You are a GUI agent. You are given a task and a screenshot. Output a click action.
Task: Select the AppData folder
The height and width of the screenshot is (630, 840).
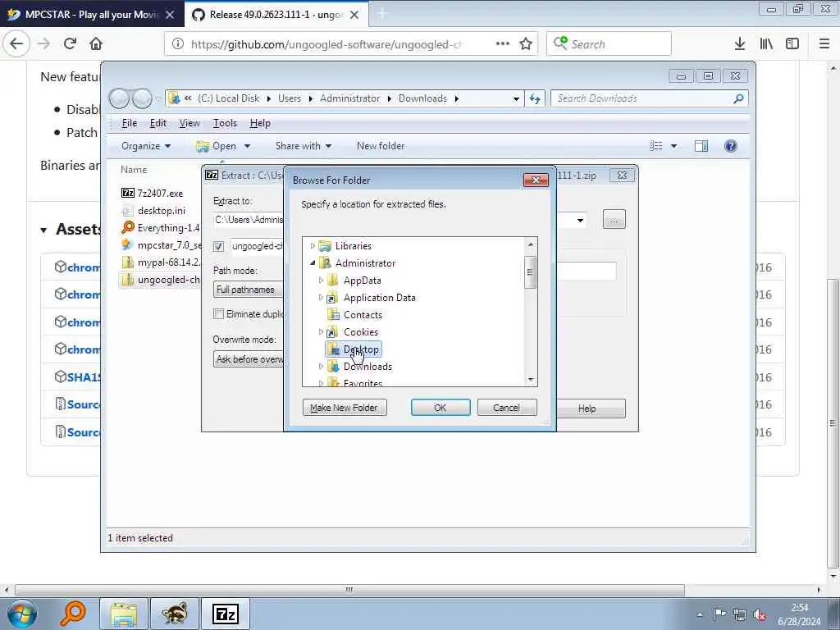pyautogui.click(x=362, y=281)
